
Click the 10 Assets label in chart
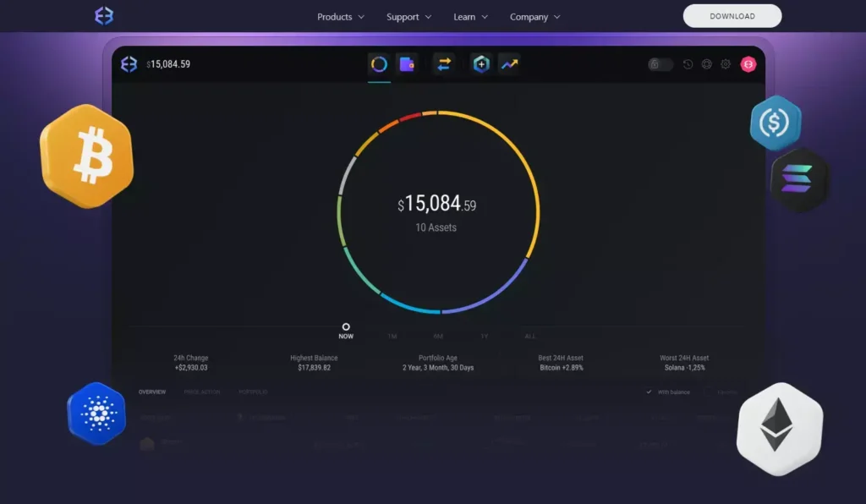[x=436, y=227]
